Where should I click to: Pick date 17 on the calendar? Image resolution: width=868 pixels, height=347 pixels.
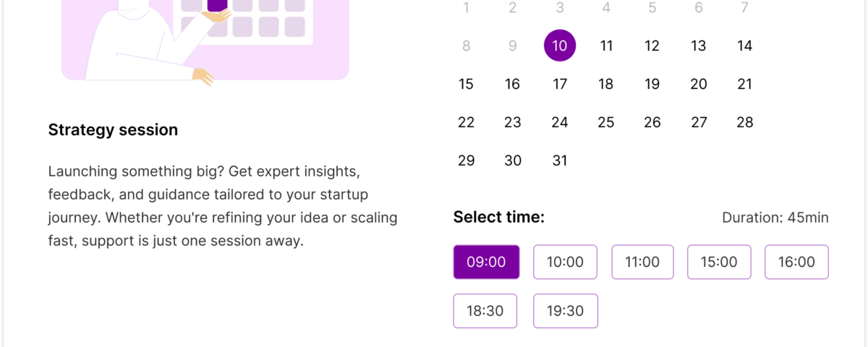pyautogui.click(x=560, y=85)
